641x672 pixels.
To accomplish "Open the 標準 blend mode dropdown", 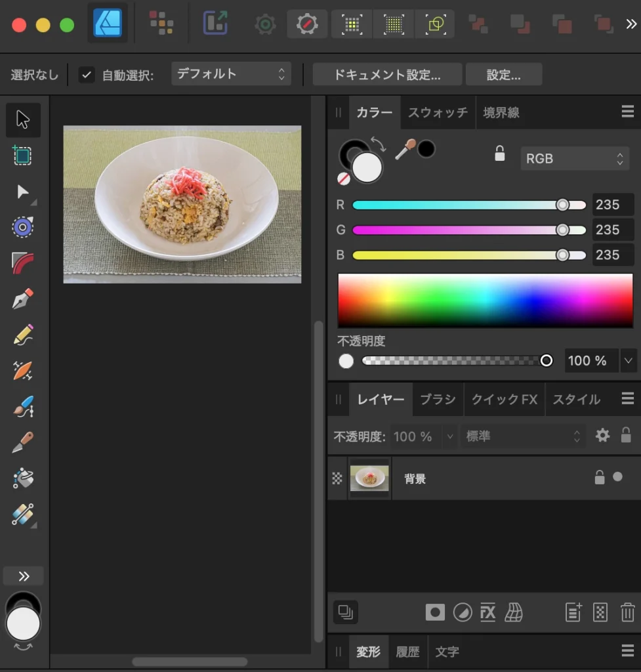I will tap(522, 436).
